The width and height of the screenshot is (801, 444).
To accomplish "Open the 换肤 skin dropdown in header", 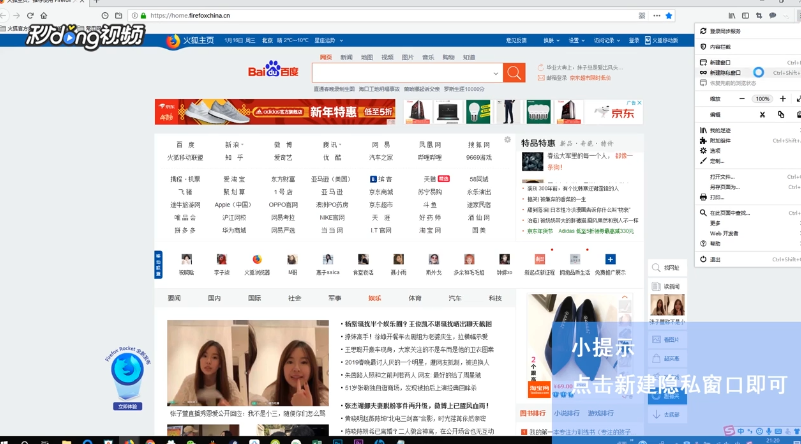I will coord(551,40).
